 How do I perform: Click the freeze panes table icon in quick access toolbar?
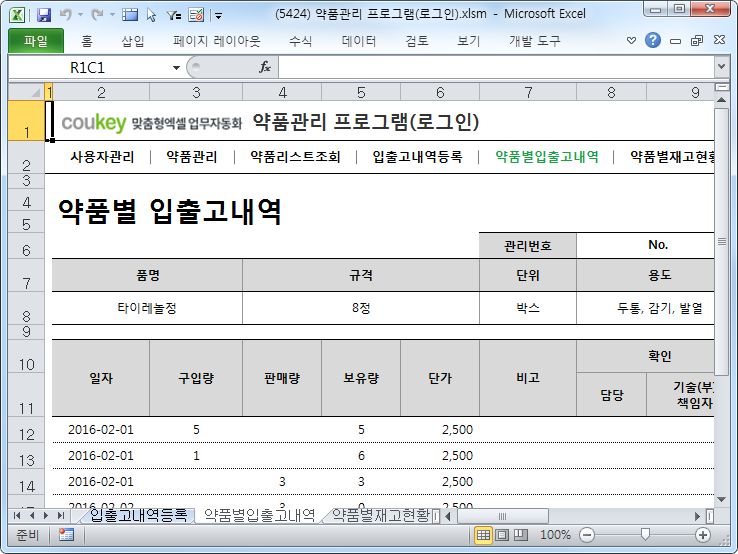pyautogui.click(x=130, y=15)
